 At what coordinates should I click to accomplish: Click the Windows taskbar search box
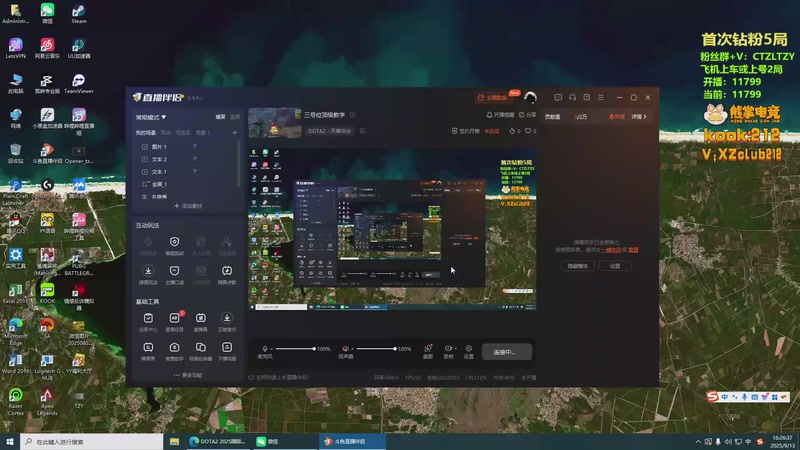91,442
